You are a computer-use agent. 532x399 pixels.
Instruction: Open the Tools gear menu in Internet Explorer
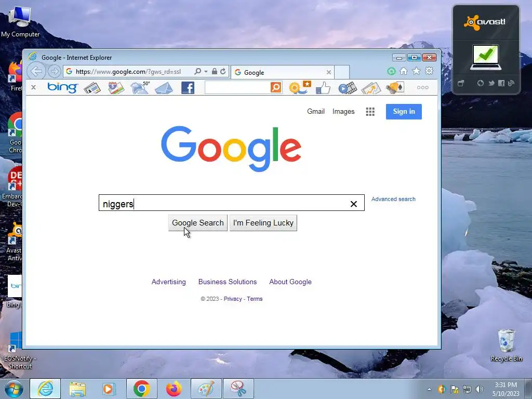(x=429, y=71)
